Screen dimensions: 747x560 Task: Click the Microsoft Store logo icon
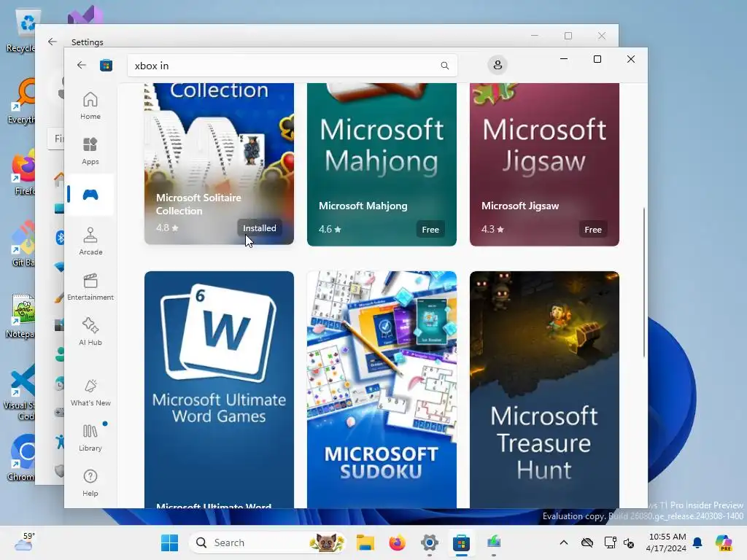(x=106, y=65)
